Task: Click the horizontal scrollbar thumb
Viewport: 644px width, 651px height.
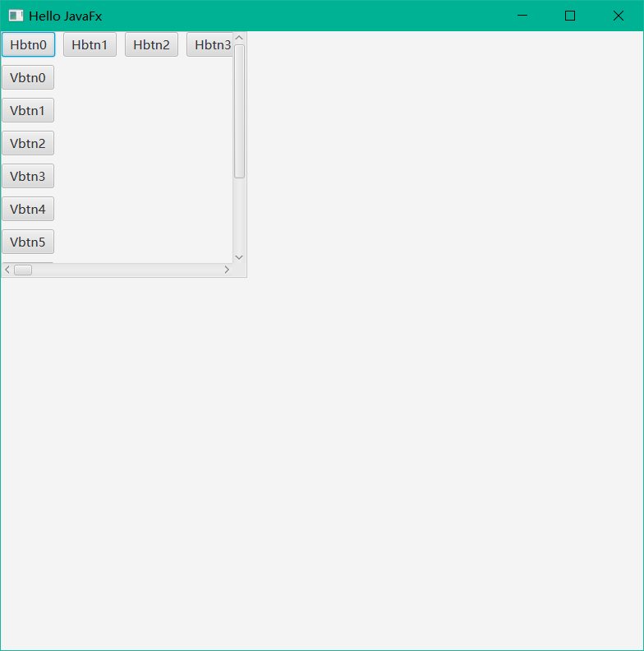Action: click(23, 270)
